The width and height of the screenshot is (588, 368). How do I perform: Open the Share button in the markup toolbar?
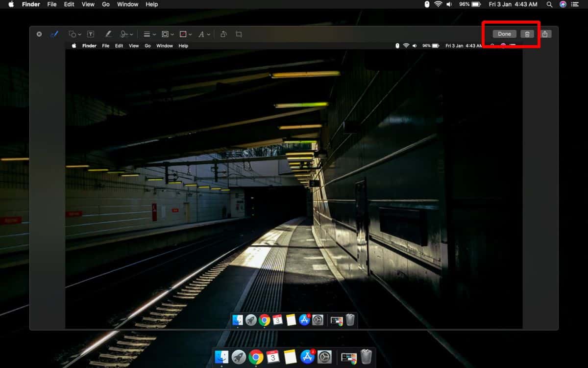click(x=545, y=34)
